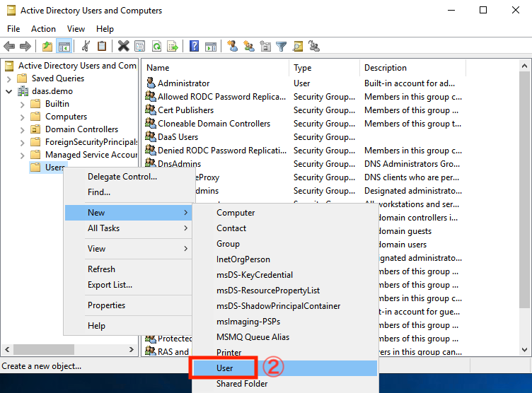Click Properties in the context menu
The height and width of the screenshot is (393, 532).
(128, 305)
